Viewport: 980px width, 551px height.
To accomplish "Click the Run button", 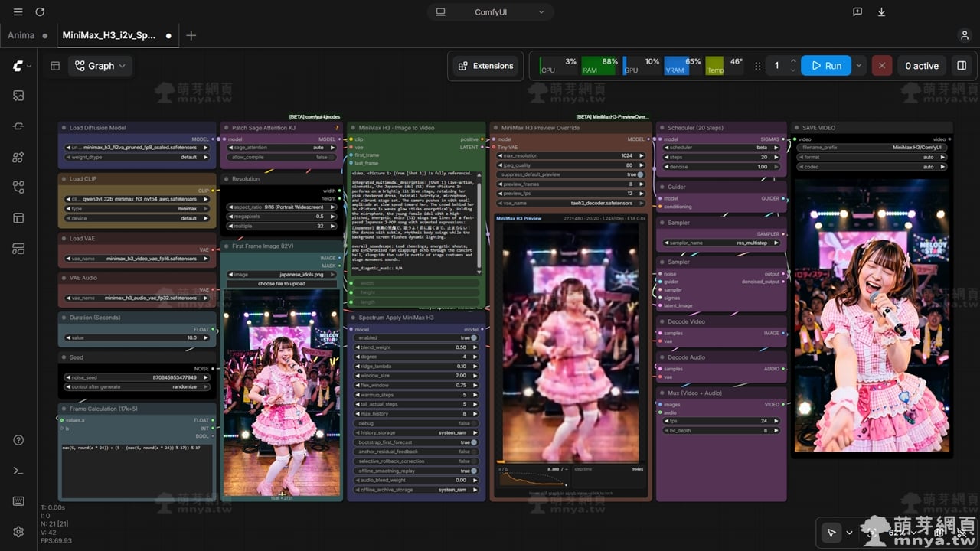I will pos(826,66).
